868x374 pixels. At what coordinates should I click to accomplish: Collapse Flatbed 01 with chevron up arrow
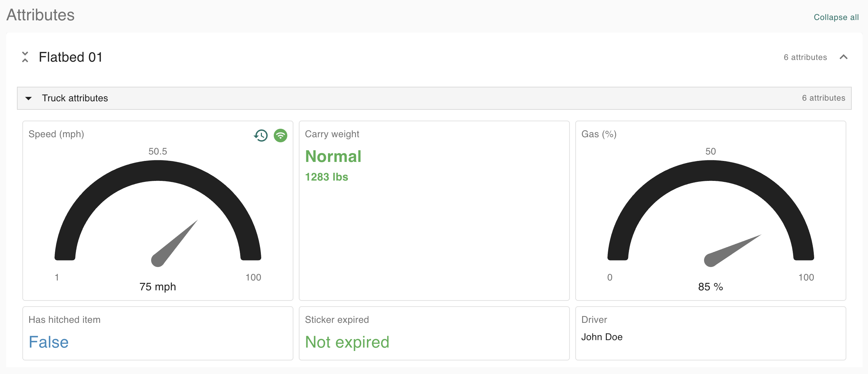(x=844, y=57)
